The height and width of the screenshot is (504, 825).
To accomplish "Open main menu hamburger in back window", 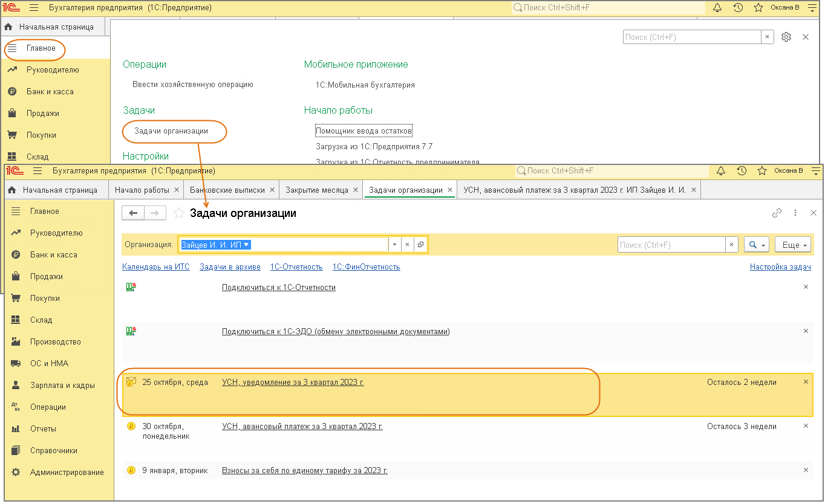I will pyautogui.click(x=34, y=8).
